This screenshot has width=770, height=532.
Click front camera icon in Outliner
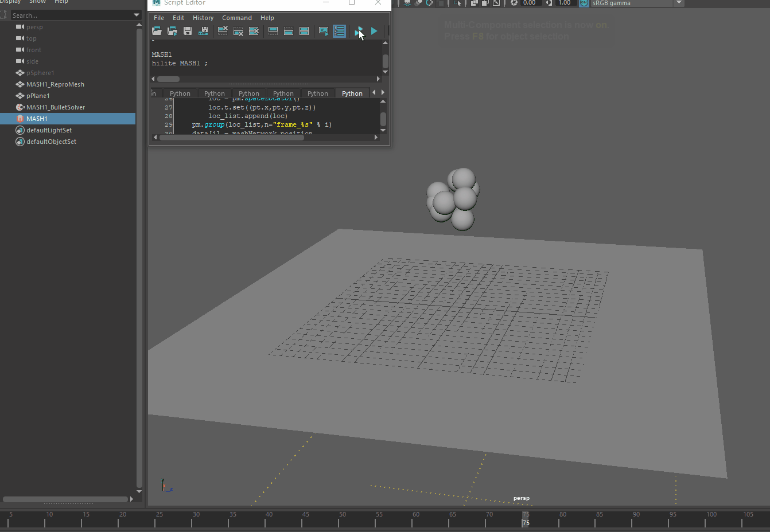pyautogui.click(x=20, y=50)
